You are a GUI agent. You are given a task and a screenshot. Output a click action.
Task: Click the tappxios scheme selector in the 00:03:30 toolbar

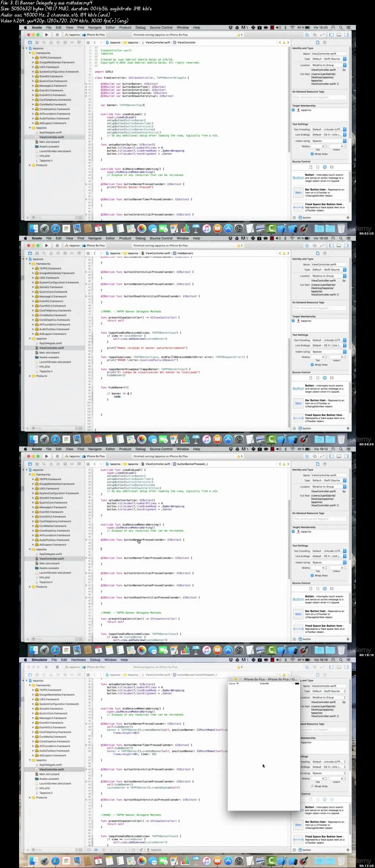pyautogui.click(x=73, y=35)
